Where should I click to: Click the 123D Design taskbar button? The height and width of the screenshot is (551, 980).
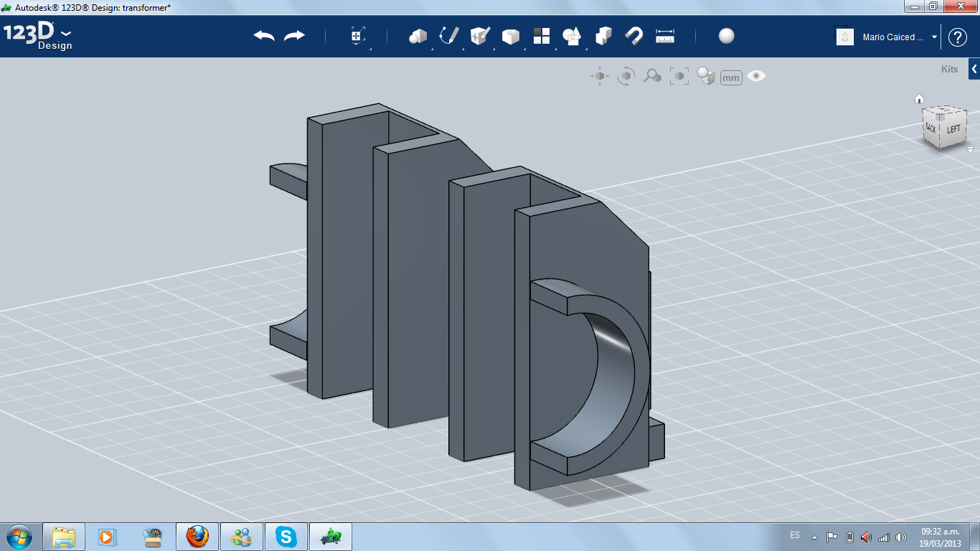[x=330, y=537]
